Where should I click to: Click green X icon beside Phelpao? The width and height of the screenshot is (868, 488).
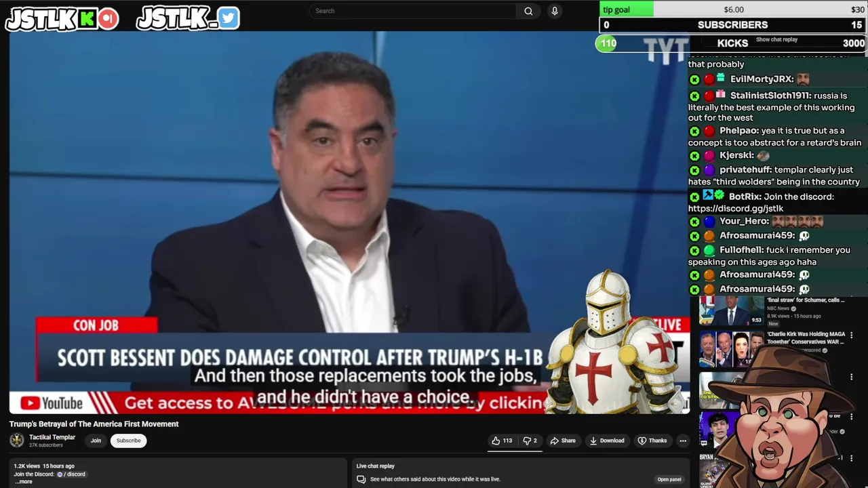[694, 131]
